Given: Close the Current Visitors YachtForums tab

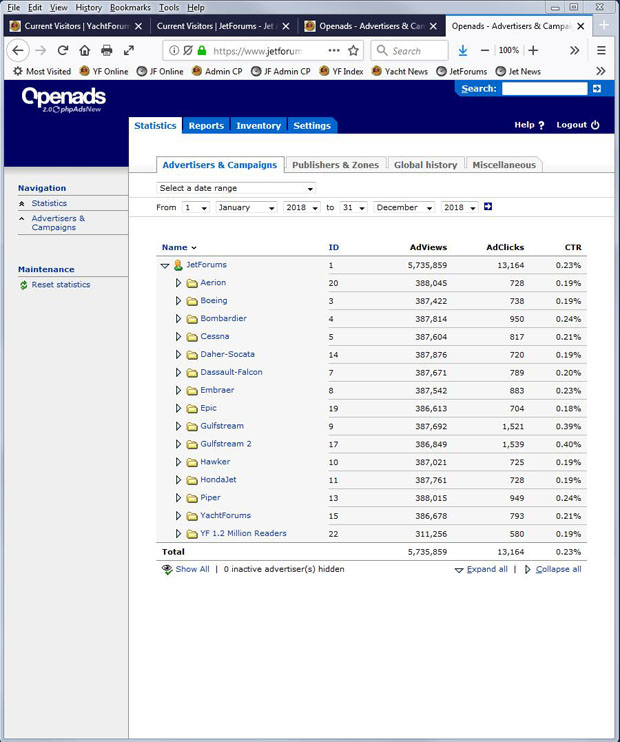Looking at the screenshot, I should click(138, 26).
